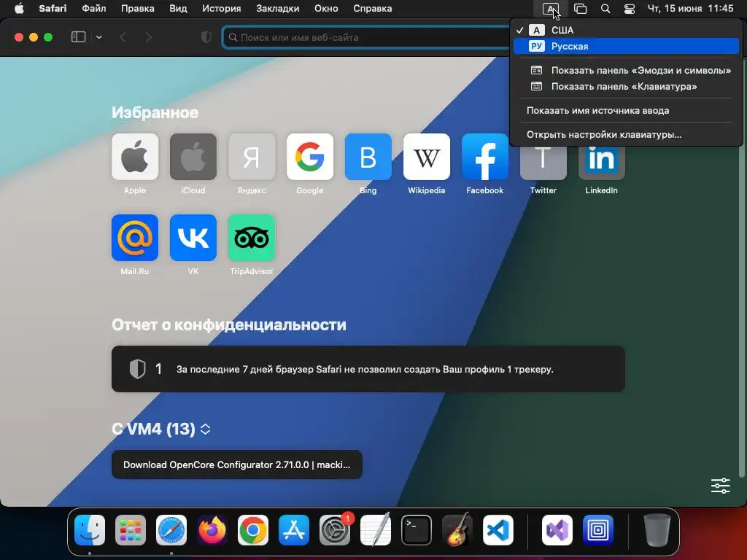Expand the С VM4 (13) device selector
This screenshot has height=560, width=747.
click(205, 429)
